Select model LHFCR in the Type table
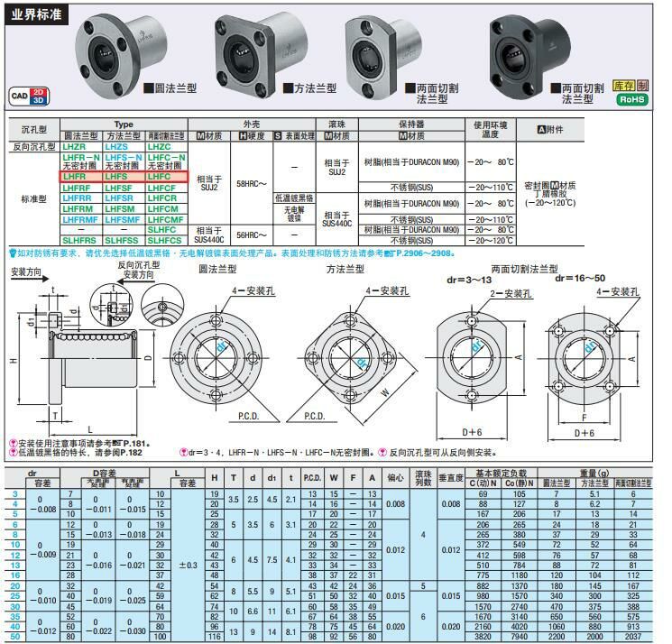 (x=162, y=198)
